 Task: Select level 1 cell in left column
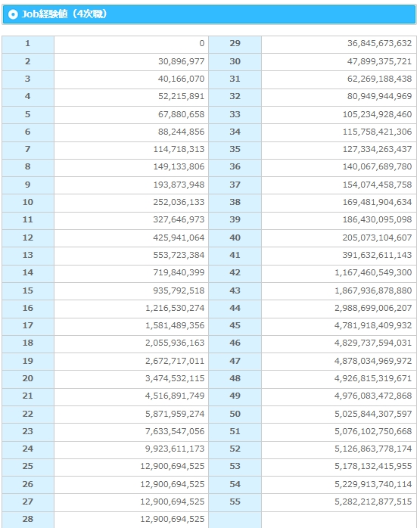point(28,45)
